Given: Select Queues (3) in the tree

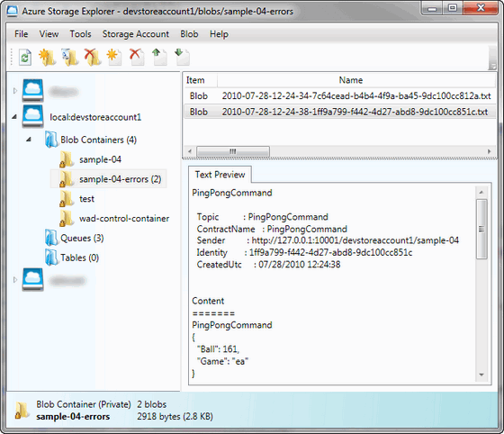Looking at the screenshot, I should (x=82, y=239).
